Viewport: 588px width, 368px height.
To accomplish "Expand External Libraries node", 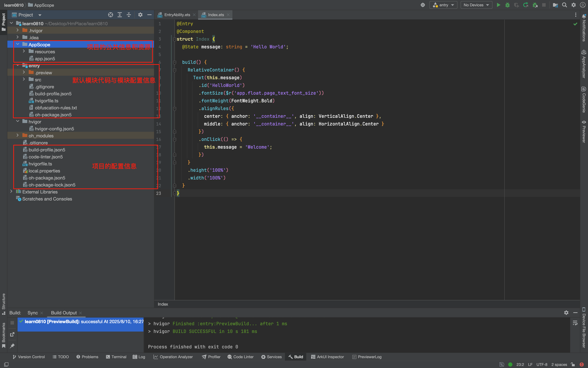I will coord(11,192).
